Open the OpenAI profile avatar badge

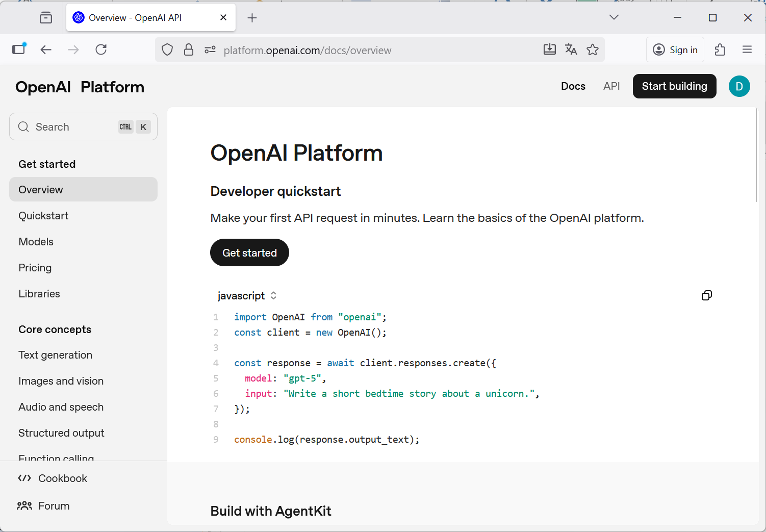point(739,86)
